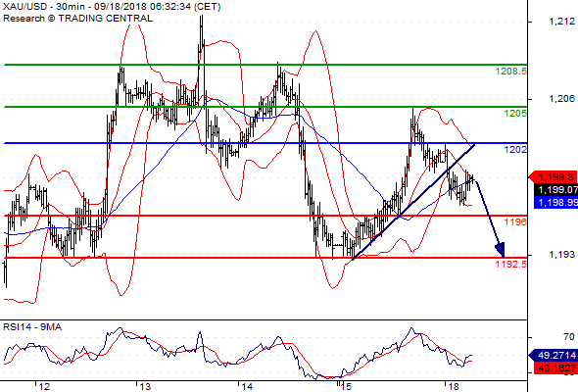This screenshot has width=578, height=392.
Task: Click the RSI MA value tag 43.1627
Action: click(x=555, y=367)
